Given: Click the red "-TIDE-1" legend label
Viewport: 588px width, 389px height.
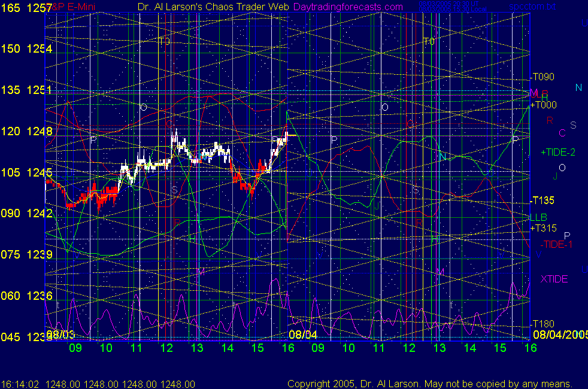Looking at the screenshot, I should point(556,245).
